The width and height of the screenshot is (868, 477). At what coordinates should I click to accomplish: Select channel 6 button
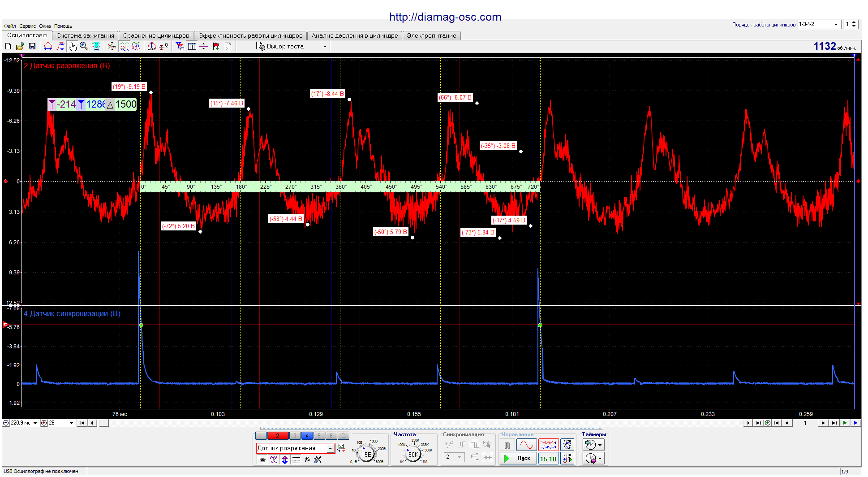pyautogui.click(x=331, y=436)
